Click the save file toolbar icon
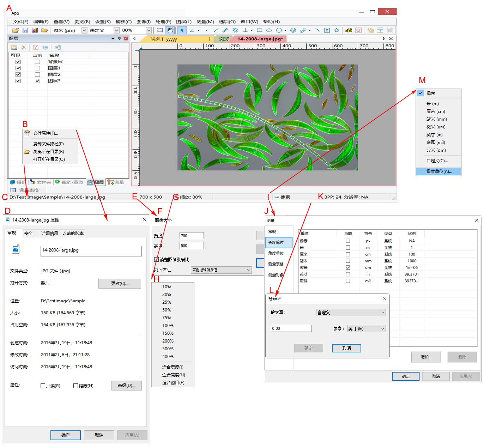 pyautogui.click(x=25, y=30)
